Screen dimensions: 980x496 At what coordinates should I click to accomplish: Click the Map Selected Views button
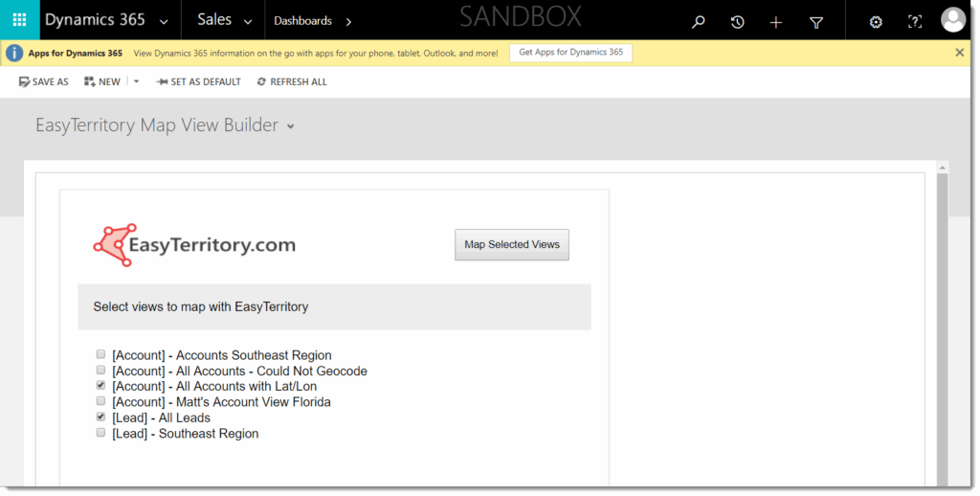click(x=512, y=245)
